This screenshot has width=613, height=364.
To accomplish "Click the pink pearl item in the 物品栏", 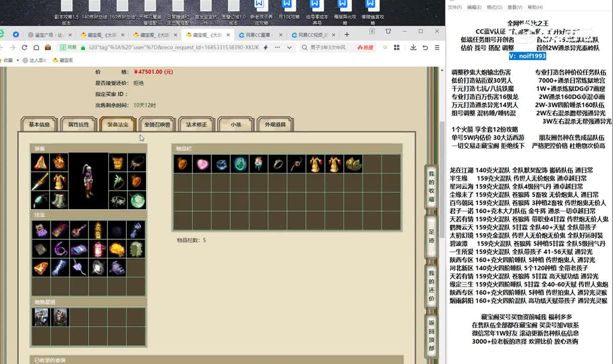I will 201,163.
